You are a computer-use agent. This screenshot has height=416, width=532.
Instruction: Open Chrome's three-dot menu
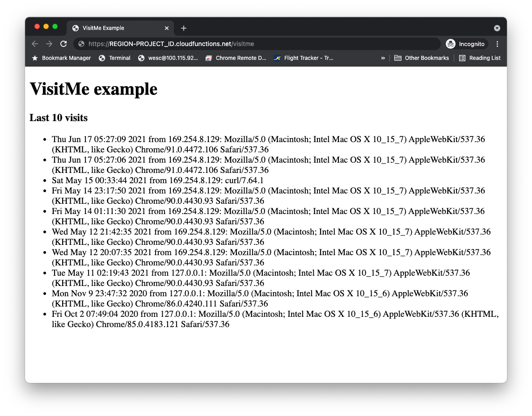coord(498,44)
